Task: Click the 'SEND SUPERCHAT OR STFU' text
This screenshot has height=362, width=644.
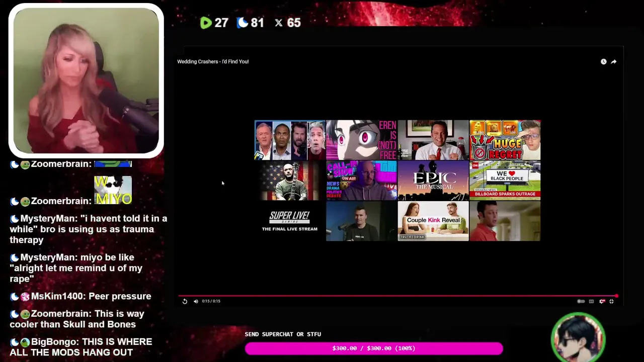Action: (x=283, y=334)
